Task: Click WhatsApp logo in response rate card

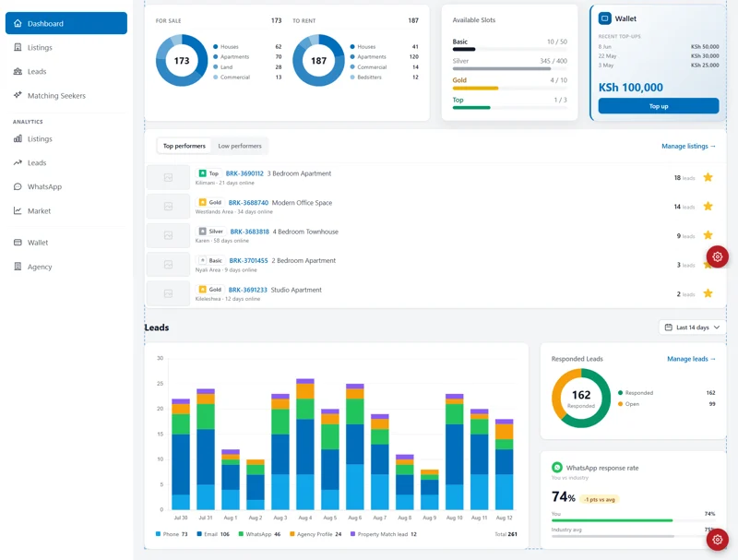Action: (x=557, y=468)
